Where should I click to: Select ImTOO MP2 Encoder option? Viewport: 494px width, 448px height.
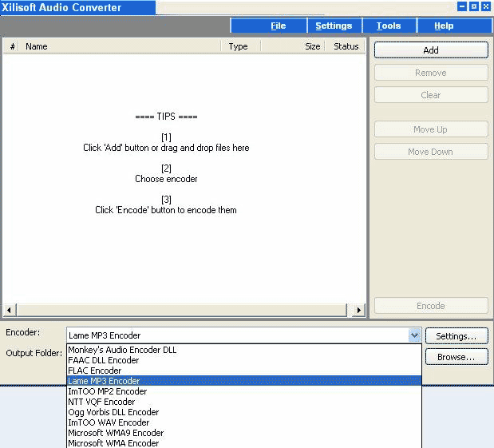[x=108, y=391]
